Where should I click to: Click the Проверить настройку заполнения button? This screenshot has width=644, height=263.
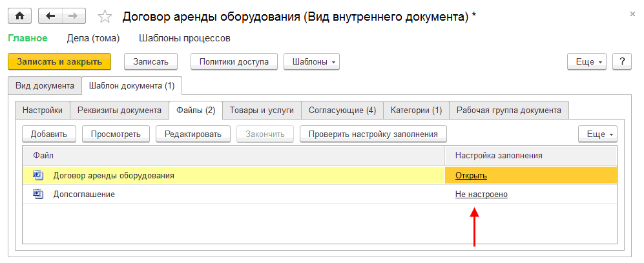(373, 134)
